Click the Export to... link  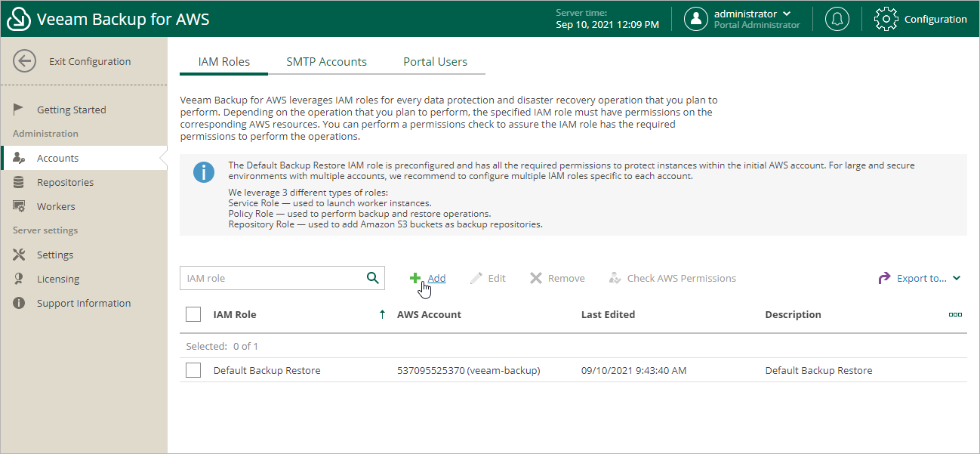click(922, 279)
